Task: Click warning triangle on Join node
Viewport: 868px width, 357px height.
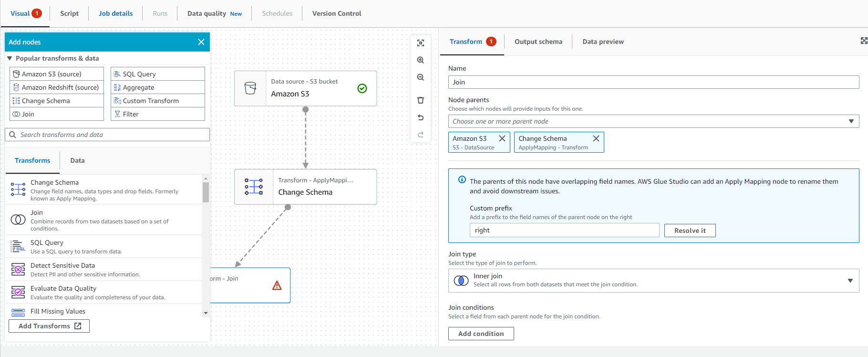Action: (x=277, y=285)
